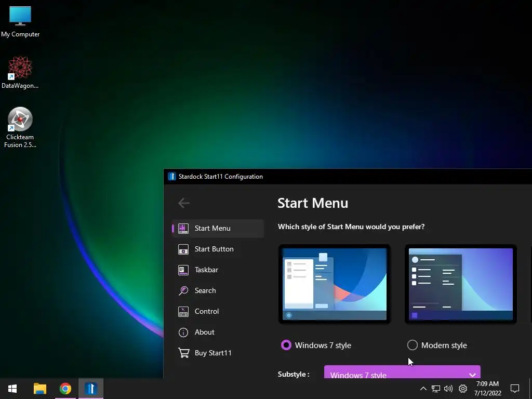Click the Start Button sidebar icon
This screenshot has width=532, height=399.
[183, 249]
